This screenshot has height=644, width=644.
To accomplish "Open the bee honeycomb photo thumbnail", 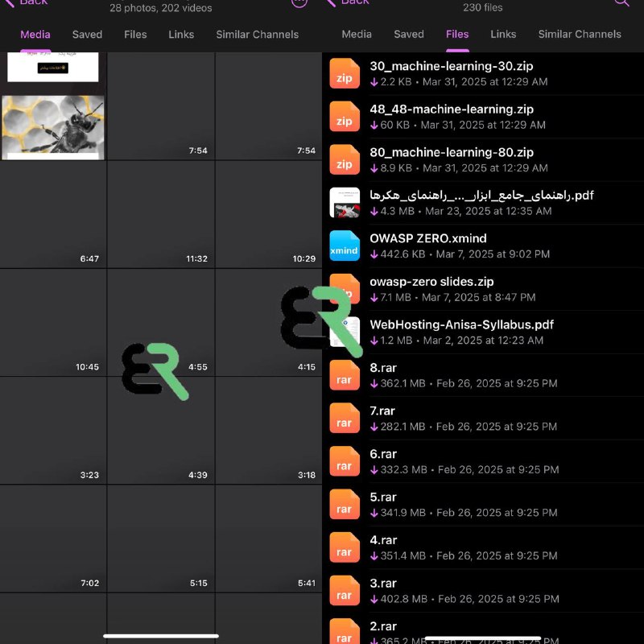I will point(53,127).
